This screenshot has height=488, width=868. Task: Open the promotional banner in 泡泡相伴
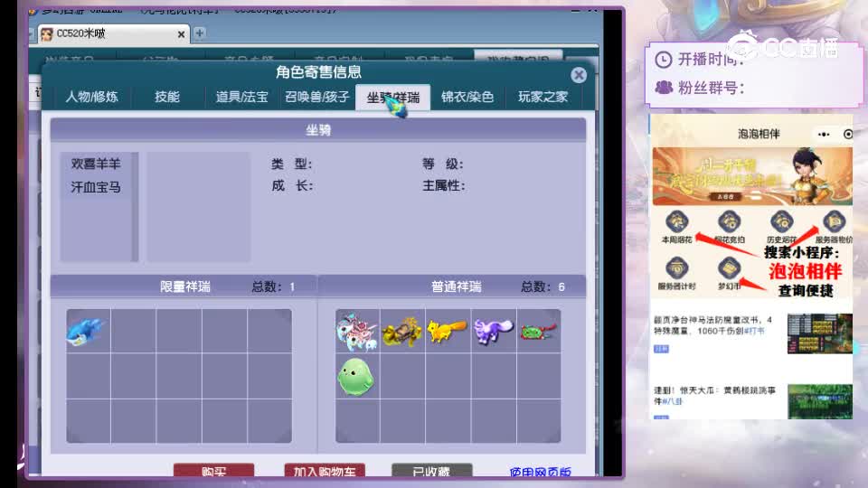coord(752,176)
